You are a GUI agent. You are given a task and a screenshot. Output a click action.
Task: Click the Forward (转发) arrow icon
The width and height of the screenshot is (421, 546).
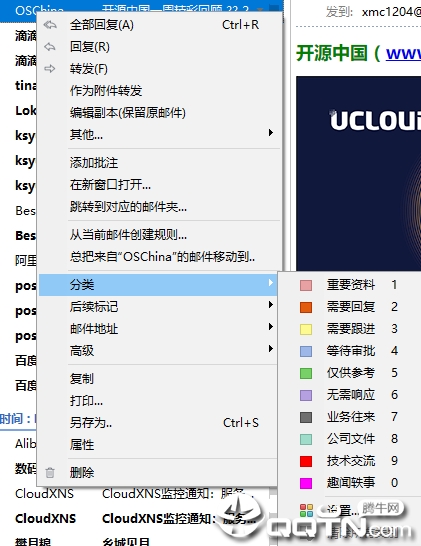(x=50, y=69)
